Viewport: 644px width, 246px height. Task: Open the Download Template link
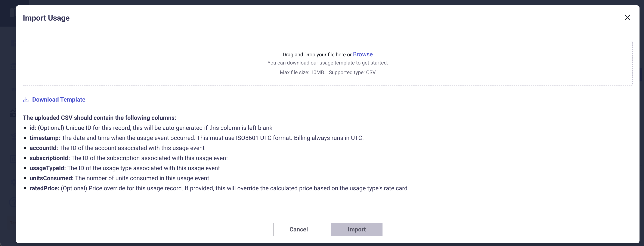point(59,100)
